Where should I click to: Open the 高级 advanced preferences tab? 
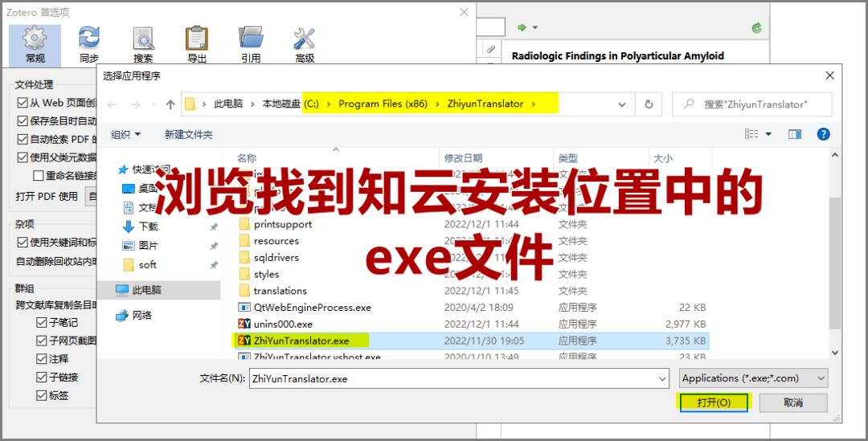(305, 45)
